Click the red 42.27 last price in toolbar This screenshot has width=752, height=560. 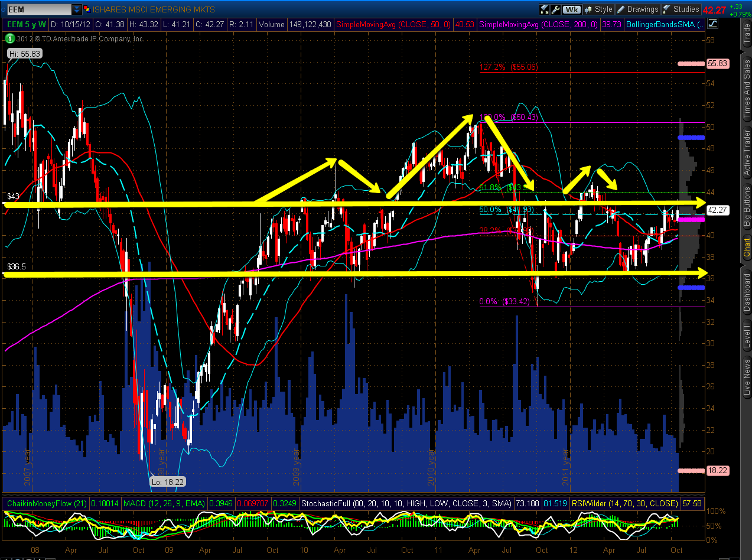coord(715,9)
